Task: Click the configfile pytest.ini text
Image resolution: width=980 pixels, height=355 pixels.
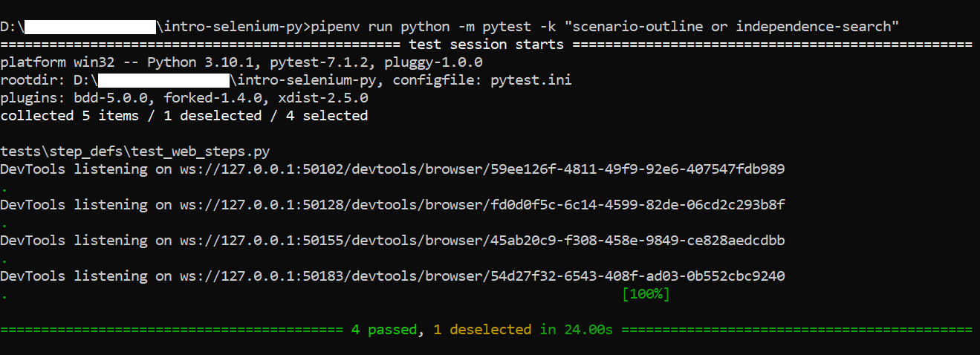Action: [490, 80]
